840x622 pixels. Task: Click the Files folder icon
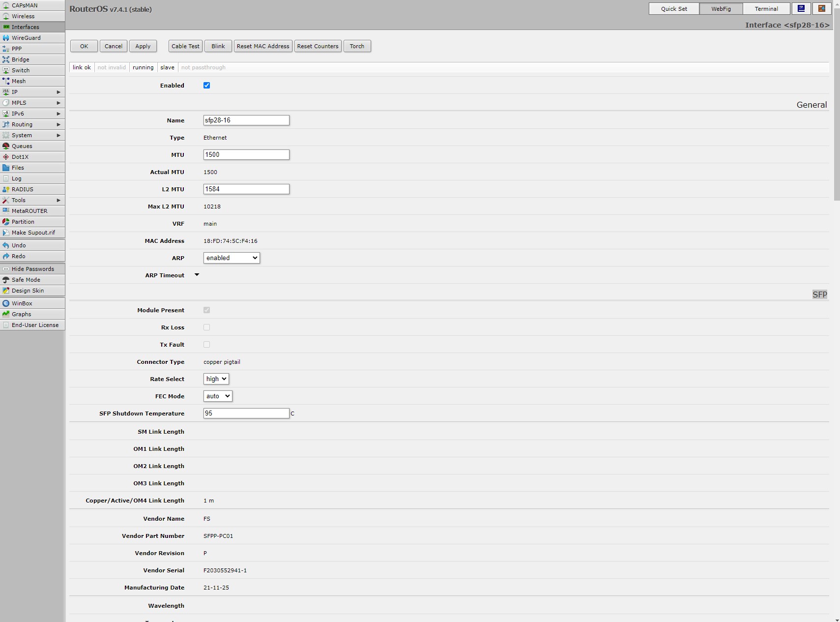coord(6,168)
